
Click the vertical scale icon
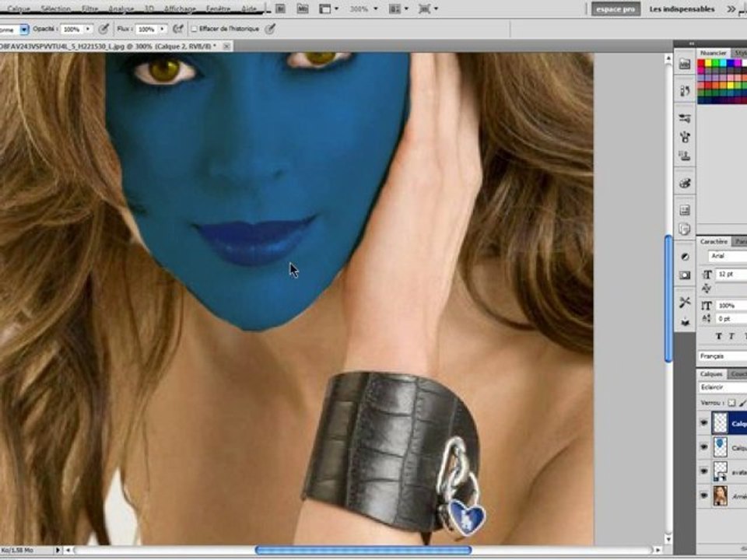707,306
